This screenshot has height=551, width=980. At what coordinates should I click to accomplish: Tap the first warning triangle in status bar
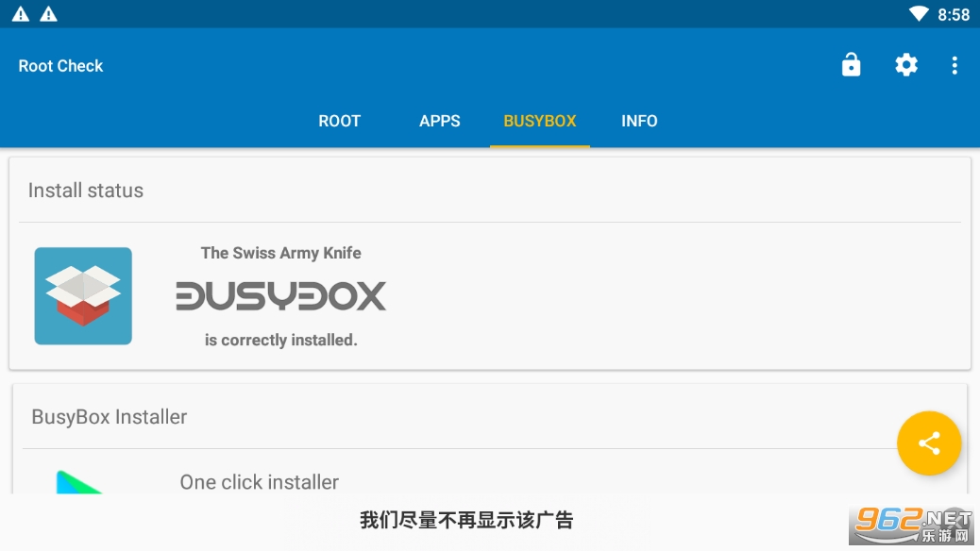[x=21, y=14]
